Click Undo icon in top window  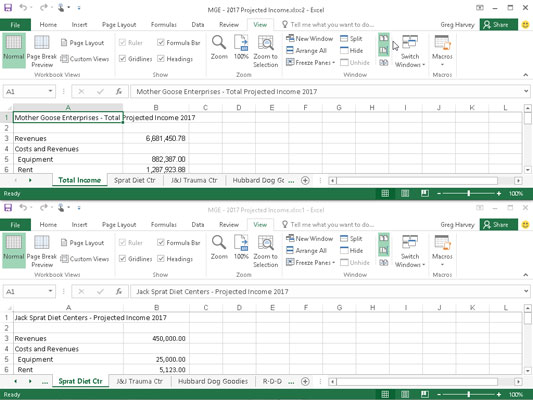coord(23,7)
